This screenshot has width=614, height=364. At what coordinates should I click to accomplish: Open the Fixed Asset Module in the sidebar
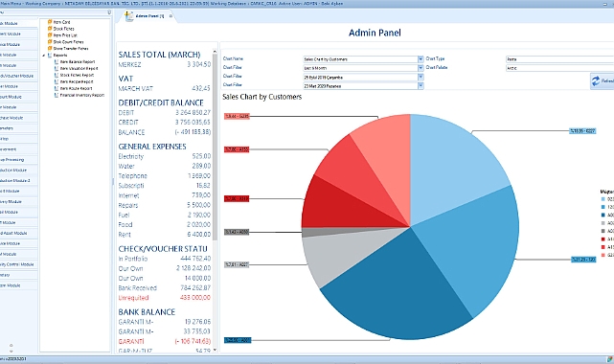tap(18, 233)
